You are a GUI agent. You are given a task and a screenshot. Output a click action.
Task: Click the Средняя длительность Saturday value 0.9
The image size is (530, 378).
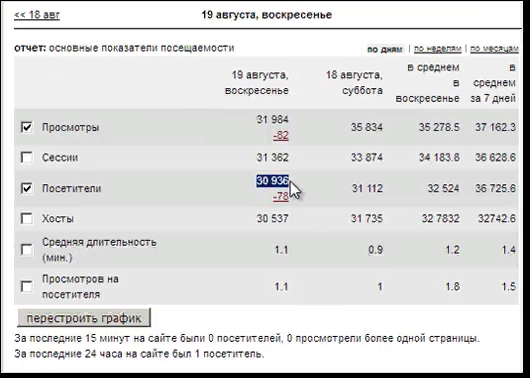tap(376, 250)
